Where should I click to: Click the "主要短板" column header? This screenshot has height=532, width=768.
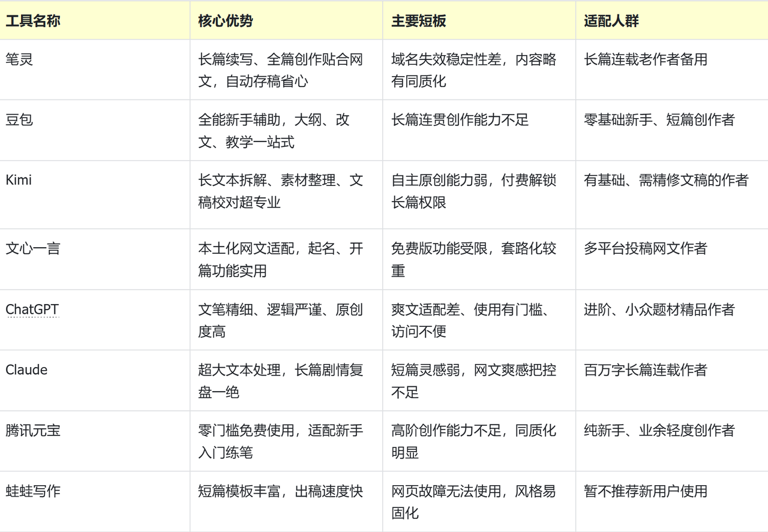point(479,21)
